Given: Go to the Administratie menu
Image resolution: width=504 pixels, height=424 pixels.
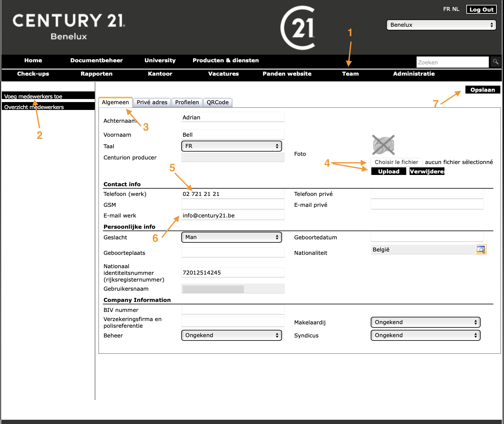Looking at the screenshot, I should click(x=414, y=74).
